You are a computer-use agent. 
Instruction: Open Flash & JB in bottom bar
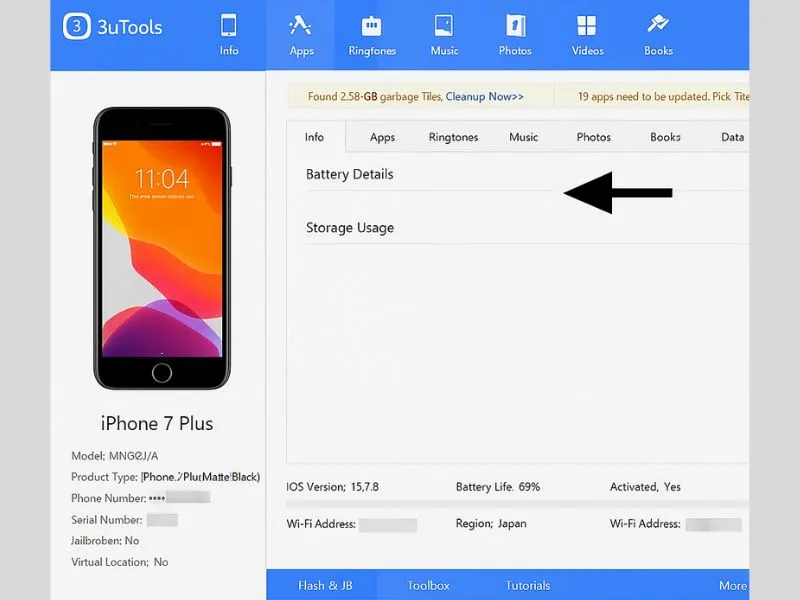click(x=325, y=585)
